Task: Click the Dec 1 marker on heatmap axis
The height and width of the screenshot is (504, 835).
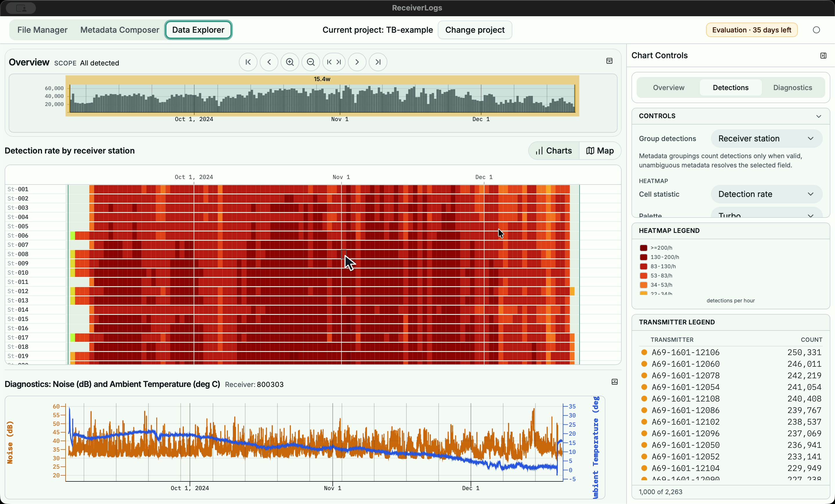Action: (x=484, y=177)
